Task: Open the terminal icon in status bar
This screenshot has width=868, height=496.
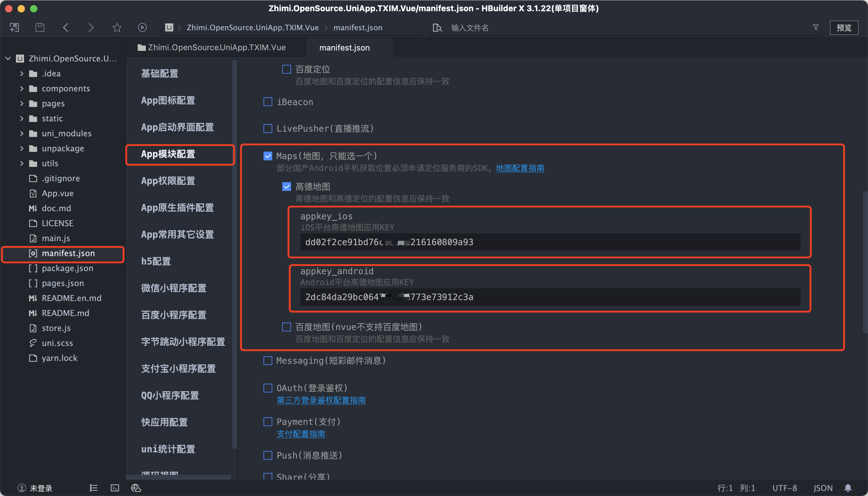Action: coord(115,488)
